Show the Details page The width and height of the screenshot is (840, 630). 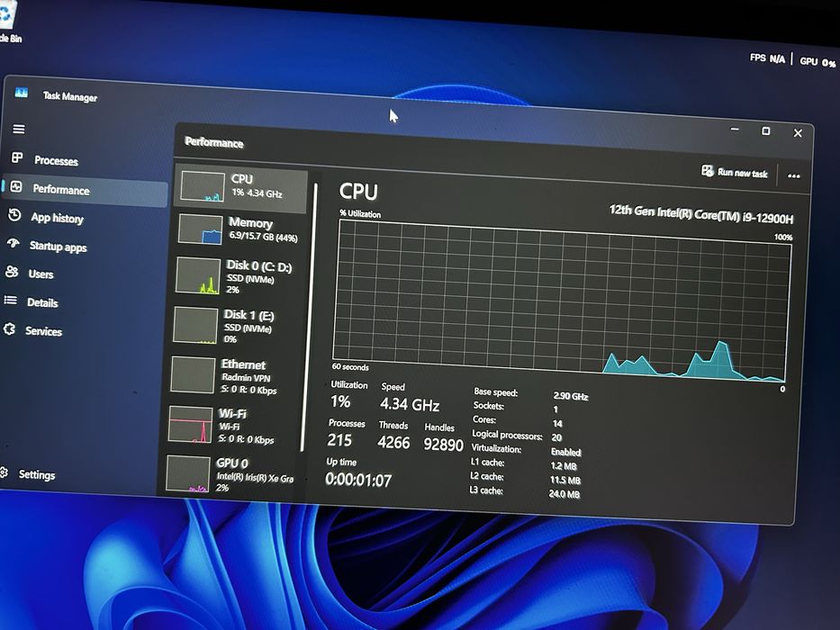tap(42, 302)
